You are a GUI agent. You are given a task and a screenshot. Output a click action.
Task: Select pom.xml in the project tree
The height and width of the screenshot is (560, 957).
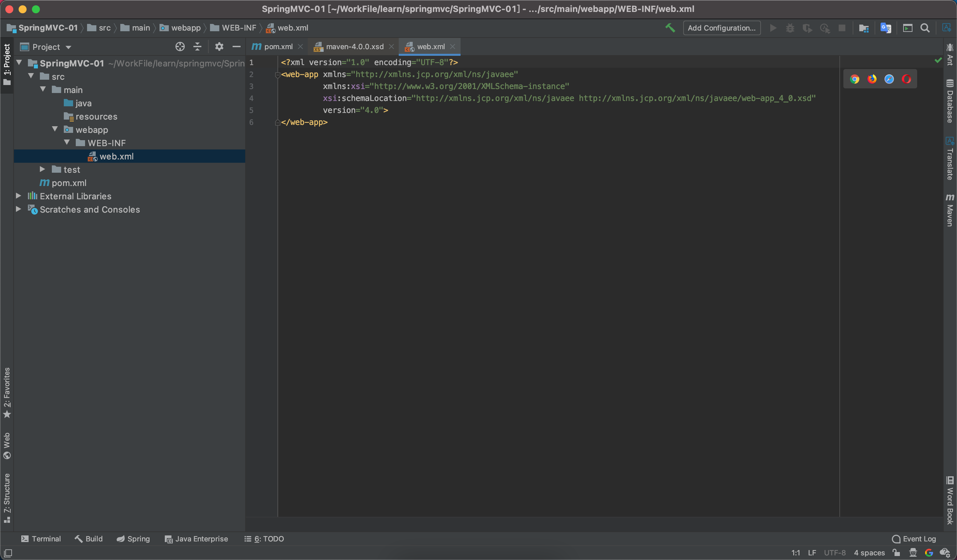[69, 183]
